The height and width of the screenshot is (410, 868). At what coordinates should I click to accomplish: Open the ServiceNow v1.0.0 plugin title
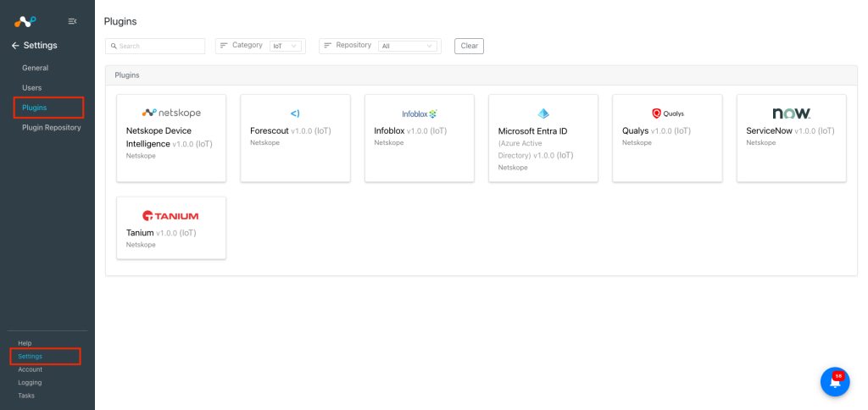(791, 131)
